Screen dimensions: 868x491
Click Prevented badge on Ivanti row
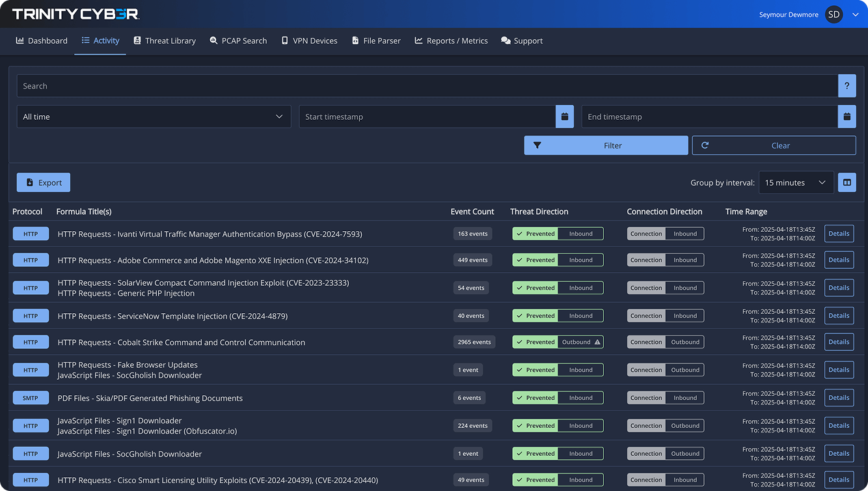536,234
